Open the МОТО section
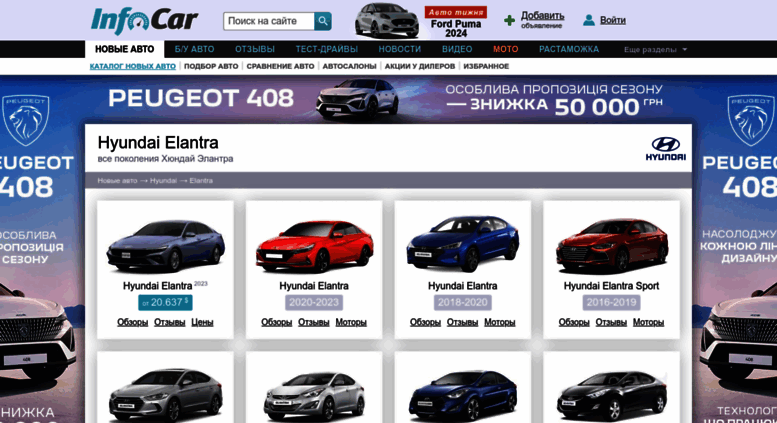This screenshot has width=777, height=423. click(505, 49)
